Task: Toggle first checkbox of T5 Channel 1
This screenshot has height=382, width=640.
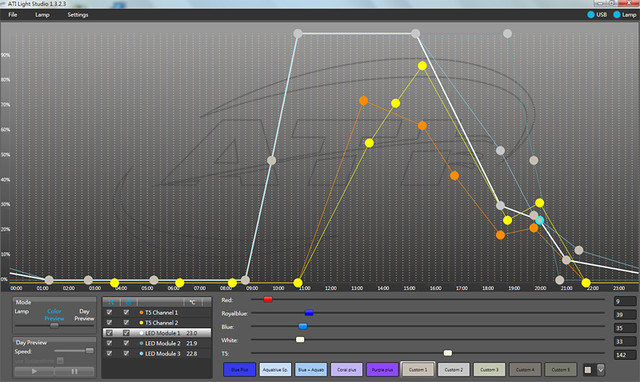Action: (x=109, y=312)
